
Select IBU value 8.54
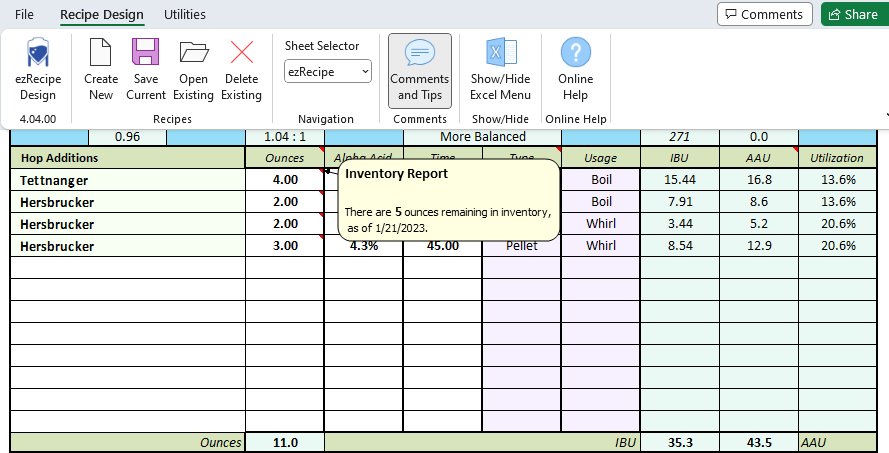tap(679, 246)
